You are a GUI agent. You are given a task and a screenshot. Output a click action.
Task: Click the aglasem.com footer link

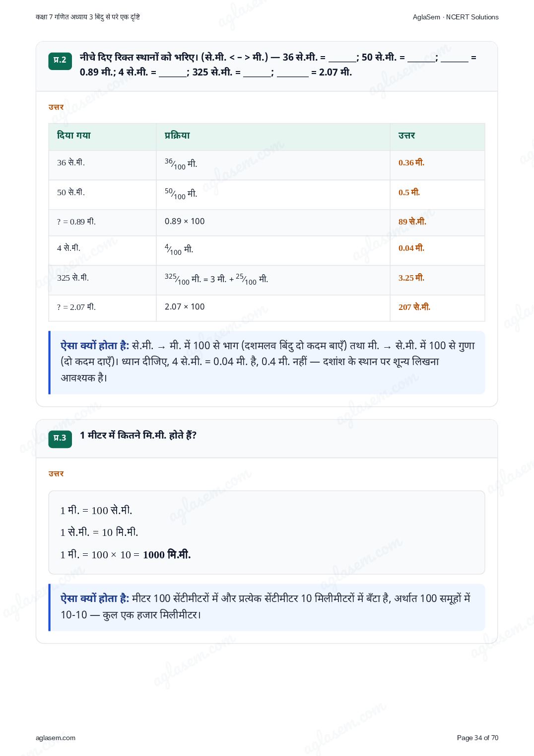[x=56, y=738]
